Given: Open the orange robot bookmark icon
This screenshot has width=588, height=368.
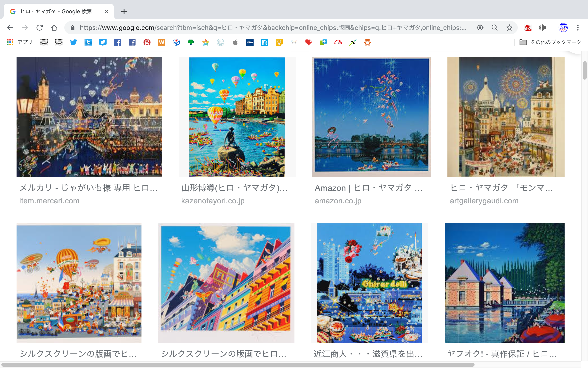Looking at the screenshot, I should tap(367, 42).
